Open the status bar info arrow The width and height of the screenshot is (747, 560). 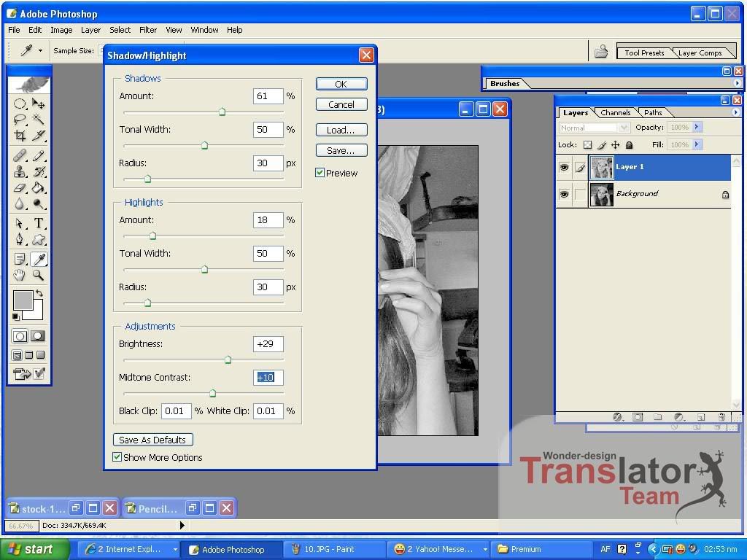pyautogui.click(x=182, y=525)
